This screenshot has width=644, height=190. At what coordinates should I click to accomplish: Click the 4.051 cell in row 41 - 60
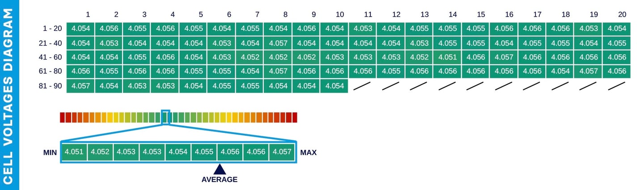(448, 57)
